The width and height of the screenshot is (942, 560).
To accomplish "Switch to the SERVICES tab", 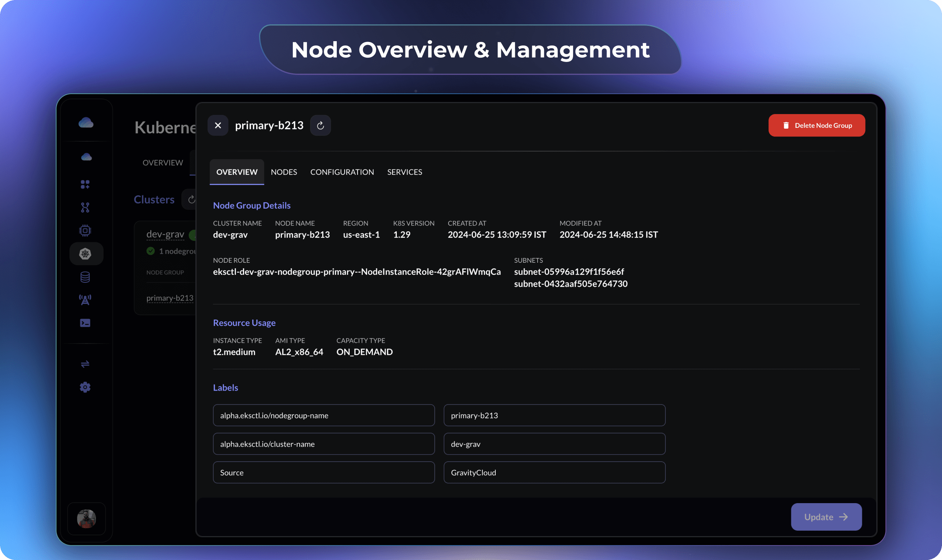I will 404,172.
